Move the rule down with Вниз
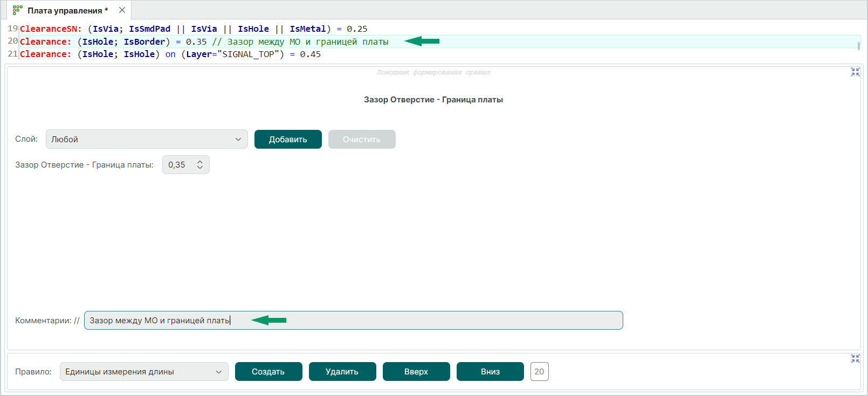 (490, 372)
